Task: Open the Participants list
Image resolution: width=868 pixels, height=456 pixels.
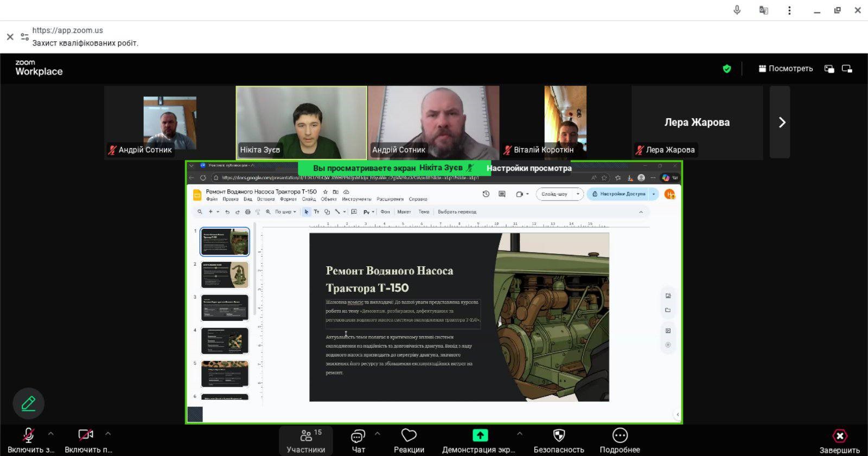Action: [x=306, y=440]
